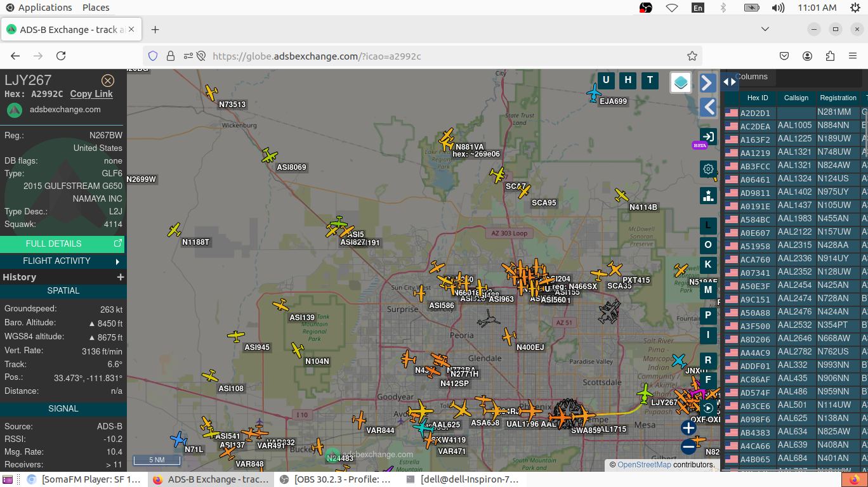
Task: Switch to the ADS-B Exchange browser tab
Action: (72, 30)
